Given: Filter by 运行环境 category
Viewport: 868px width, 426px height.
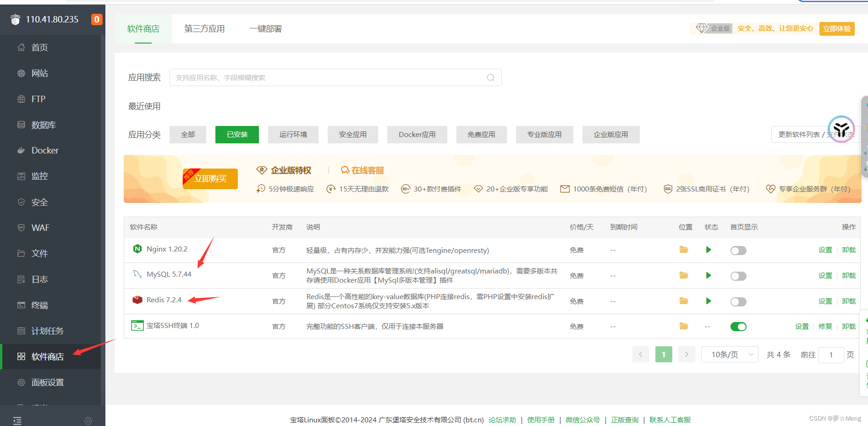Looking at the screenshot, I should coord(293,135).
